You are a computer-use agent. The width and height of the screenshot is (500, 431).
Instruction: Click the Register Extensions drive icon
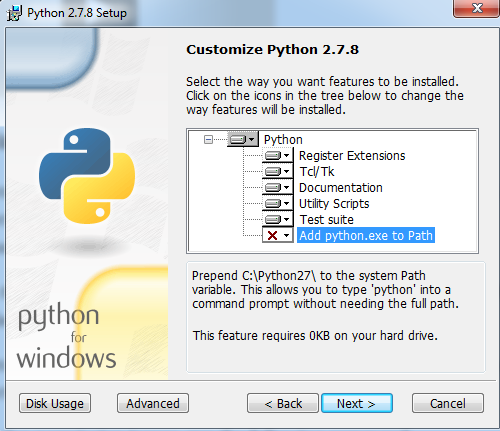point(273,155)
